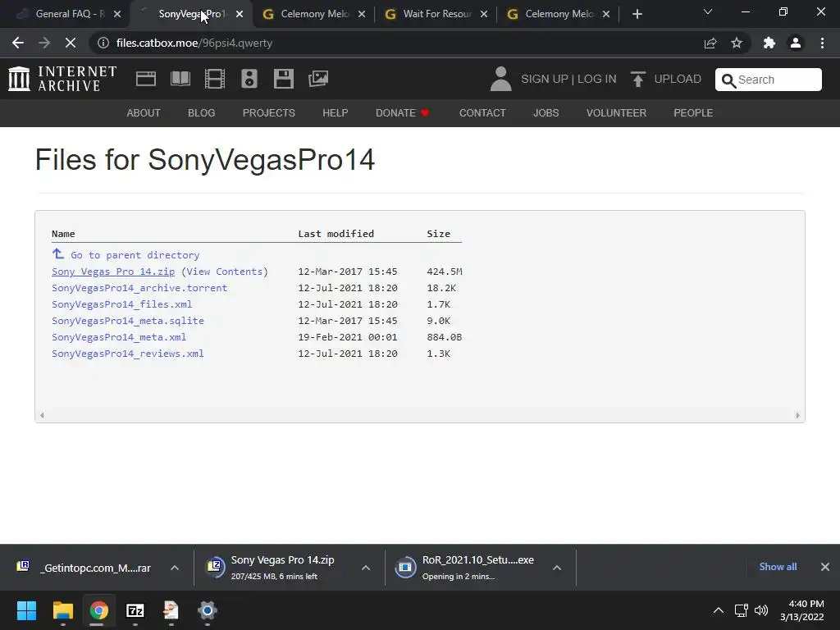Open the tab search chevron
Image resolution: width=840 pixels, height=630 pixels.
point(708,11)
